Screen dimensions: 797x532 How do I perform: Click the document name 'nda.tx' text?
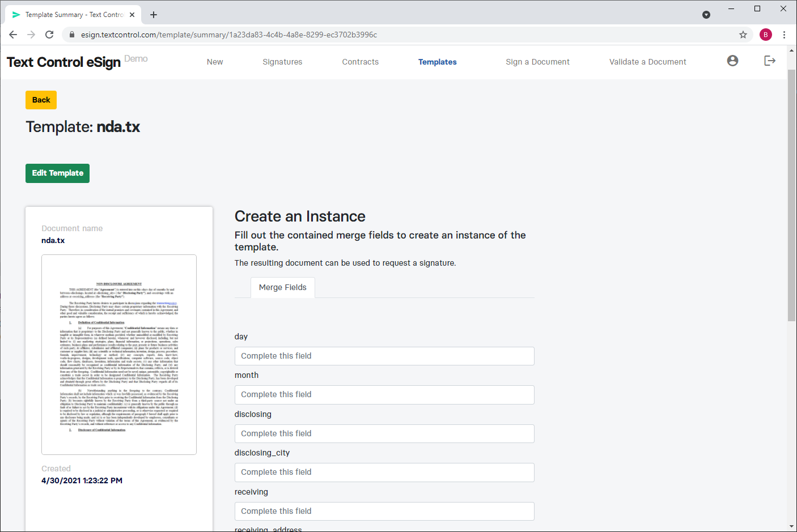(x=53, y=240)
